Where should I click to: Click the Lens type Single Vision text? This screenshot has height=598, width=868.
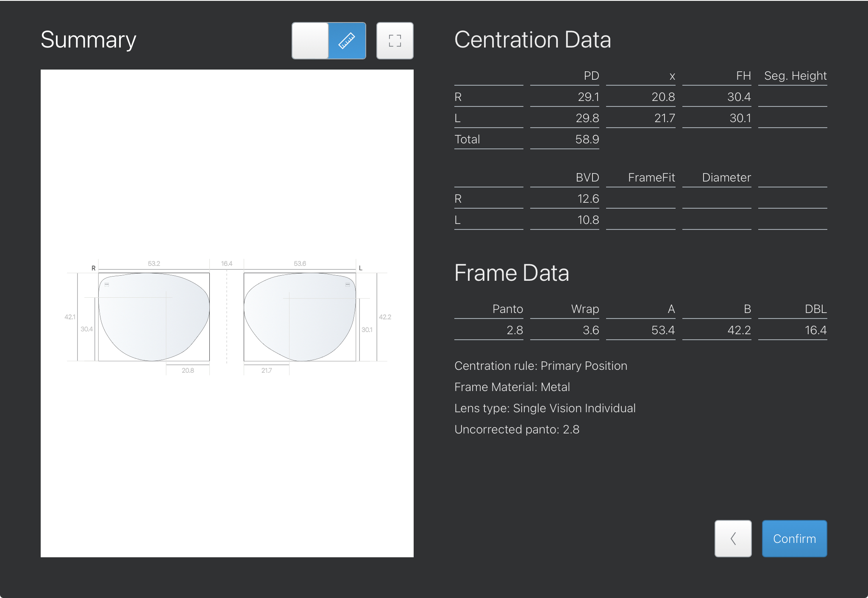tap(545, 408)
